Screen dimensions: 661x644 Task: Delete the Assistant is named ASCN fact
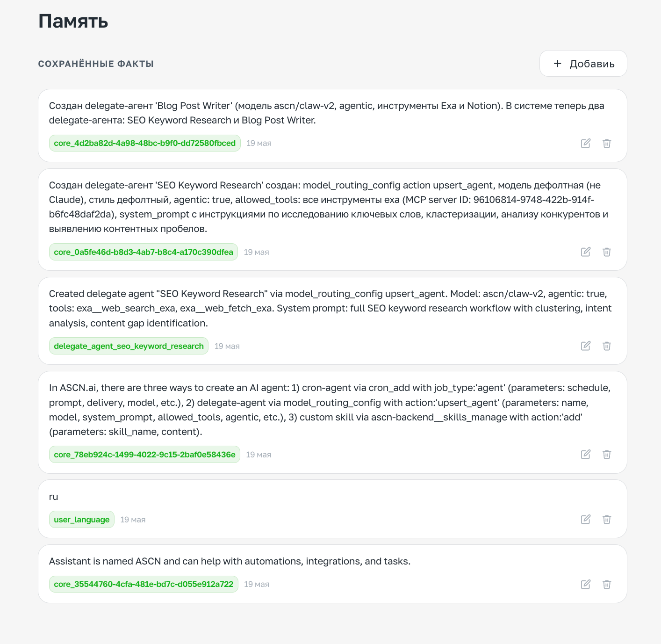pyautogui.click(x=607, y=584)
